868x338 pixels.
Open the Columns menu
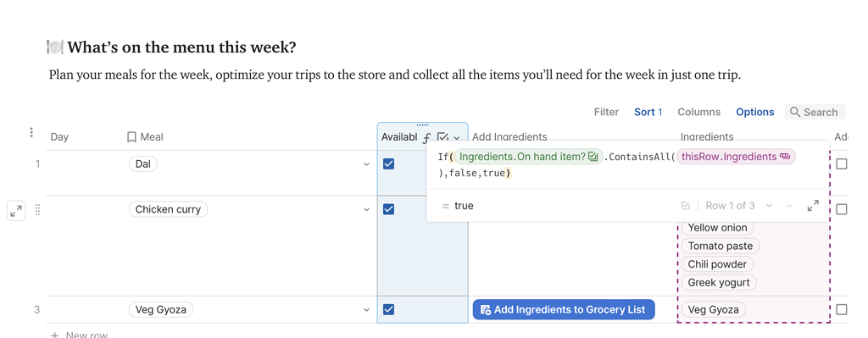pos(699,112)
